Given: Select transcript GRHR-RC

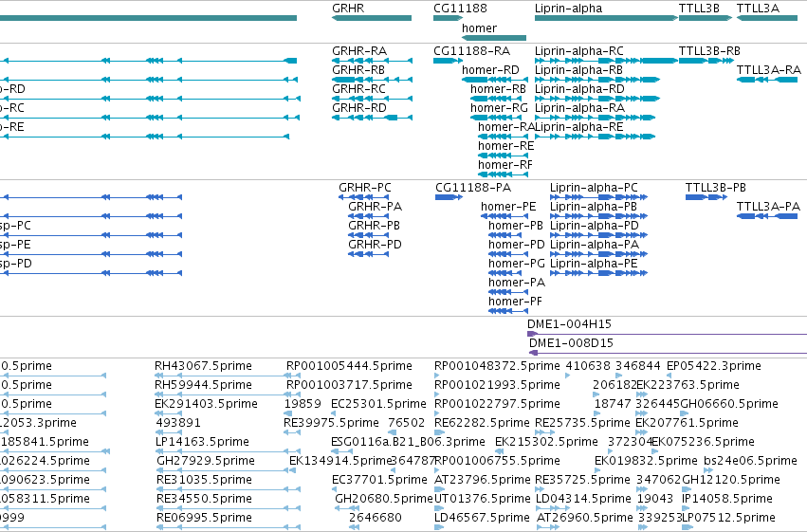Looking at the screenshot, I should click(x=358, y=89).
